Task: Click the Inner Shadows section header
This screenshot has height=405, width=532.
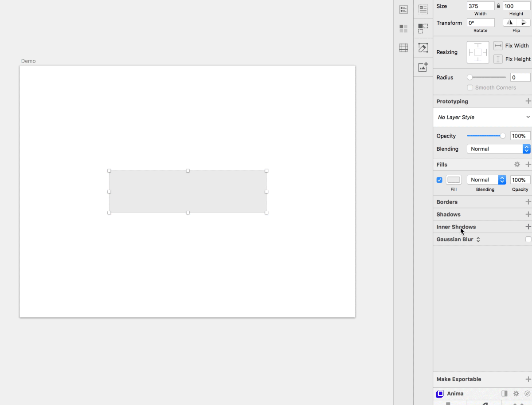Action: (x=456, y=227)
